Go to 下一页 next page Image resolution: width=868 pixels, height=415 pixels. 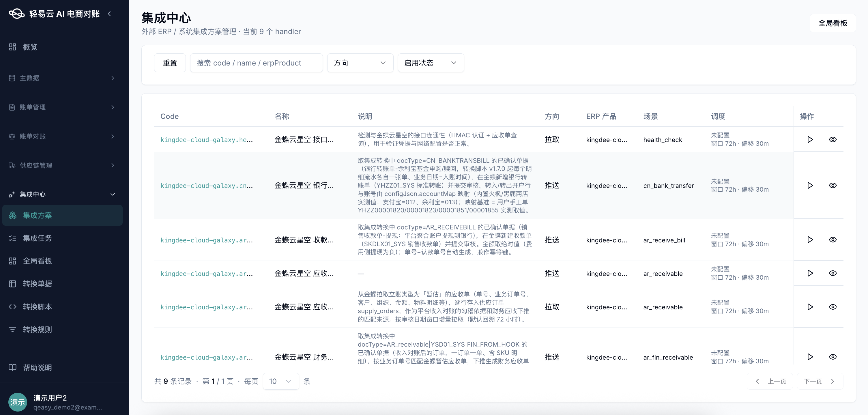coord(820,381)
